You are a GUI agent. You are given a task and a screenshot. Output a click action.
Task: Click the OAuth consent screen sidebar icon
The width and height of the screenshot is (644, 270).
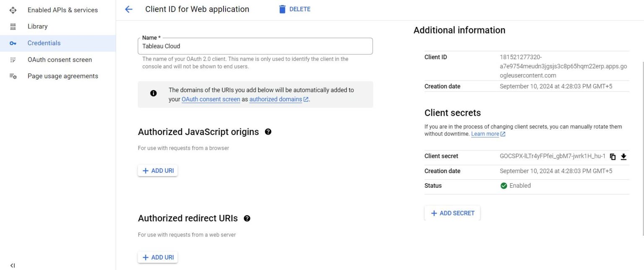pos(13,60)
